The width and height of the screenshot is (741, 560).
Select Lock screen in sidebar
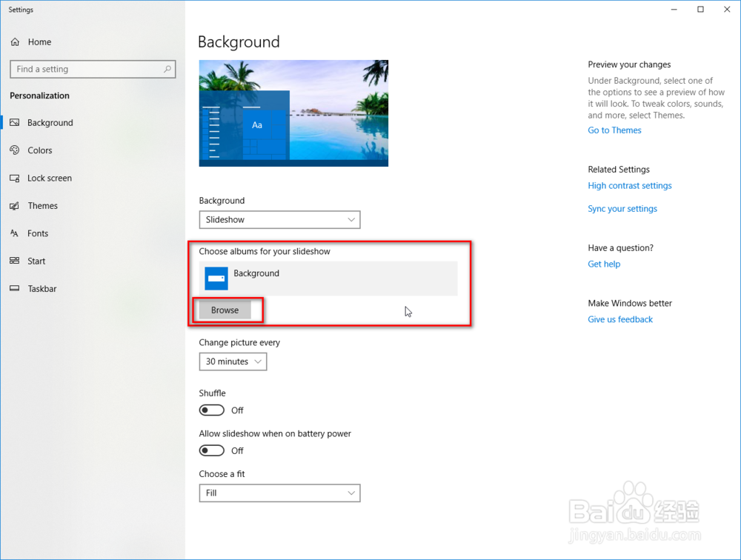[50, 179]
